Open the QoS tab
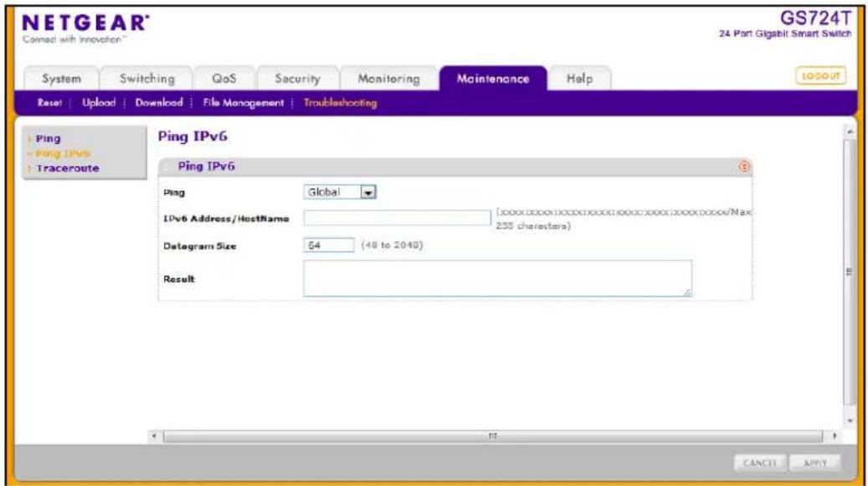Screen dimensions: 868x486 [x=224, y=79]
